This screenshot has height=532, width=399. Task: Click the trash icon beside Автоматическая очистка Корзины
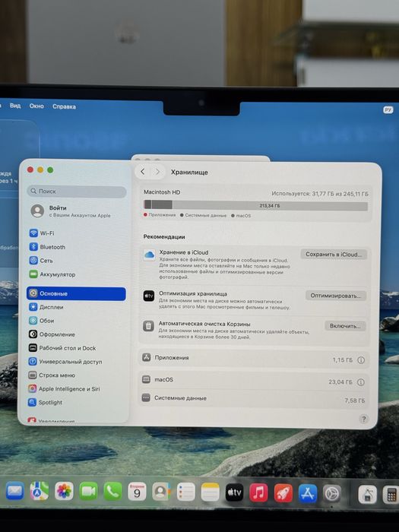(148, 326)
